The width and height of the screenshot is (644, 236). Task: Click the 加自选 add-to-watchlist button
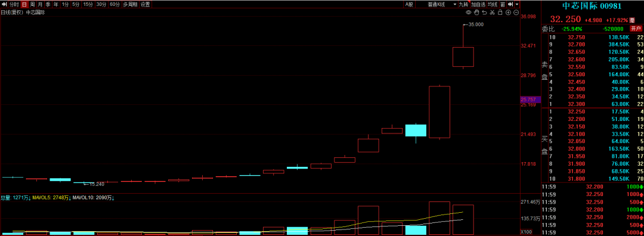click(478, 4)
